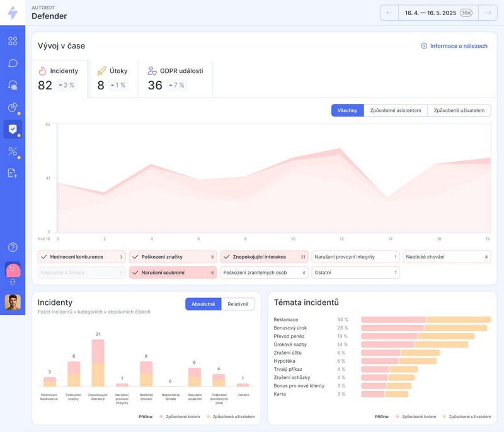Open help question mark icon
This screenshot has width=504, height=432.
point(13,247)
